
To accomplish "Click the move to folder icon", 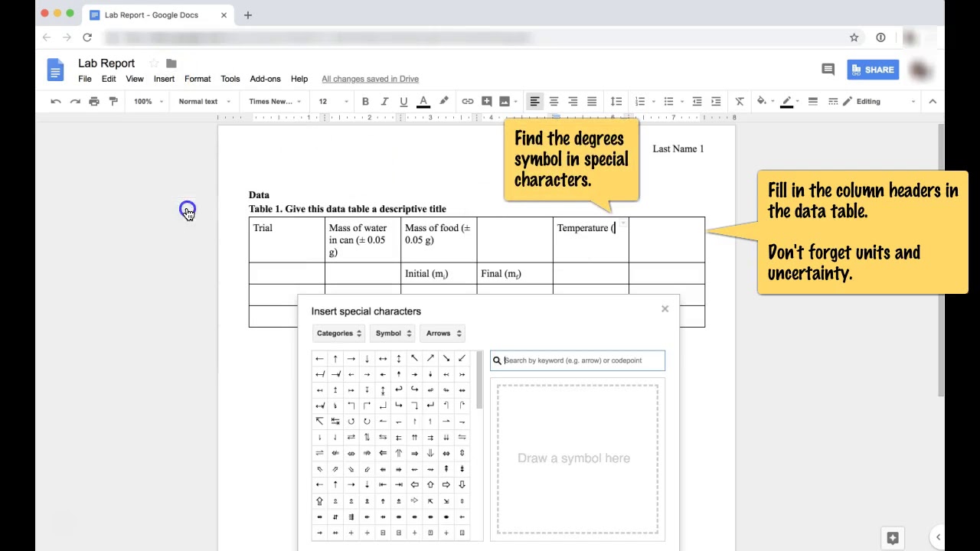I will pyautogui.click(x=171, y=64).
